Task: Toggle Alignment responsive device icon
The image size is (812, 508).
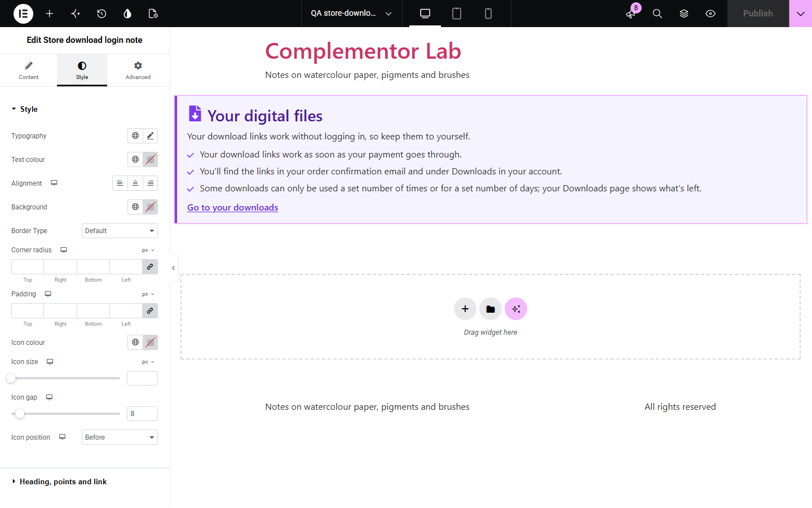Action: 54,183
